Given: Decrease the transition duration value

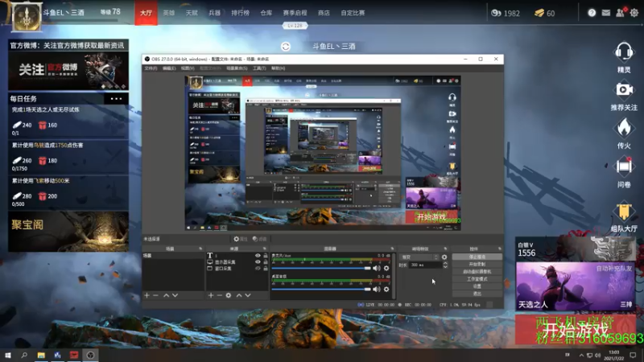Looking at the screenshot, I should pos(445,267).
